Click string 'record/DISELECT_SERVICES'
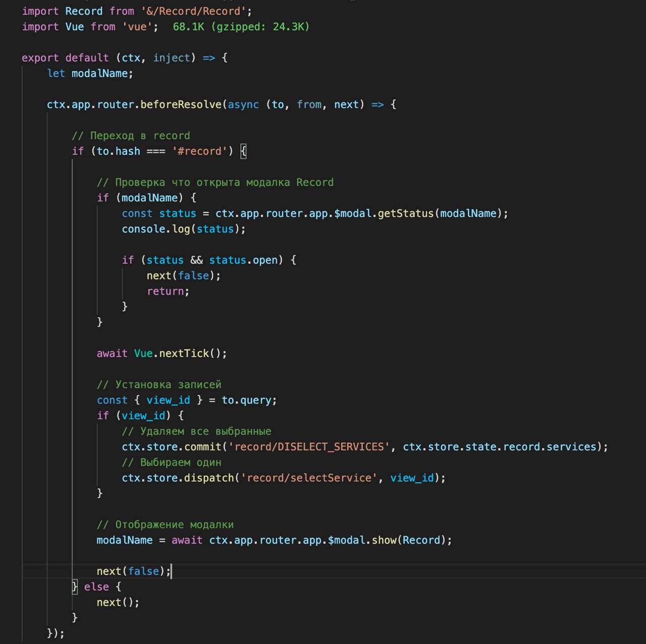Screen dimensions: 646x644 click(x=309, y=447)
